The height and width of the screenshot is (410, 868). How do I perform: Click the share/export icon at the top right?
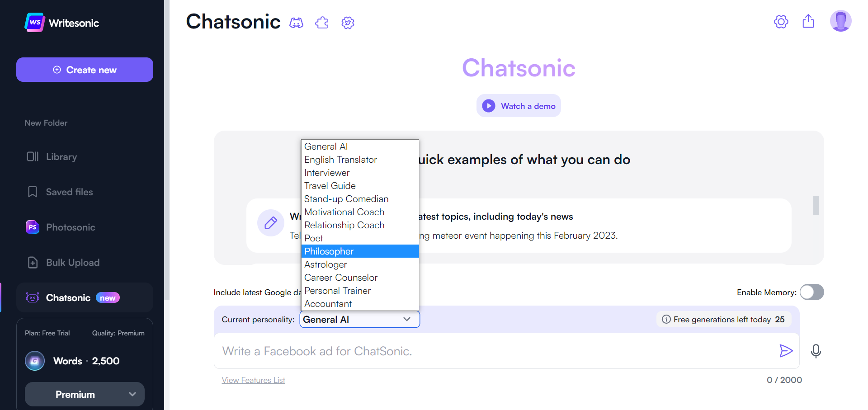click(808, 21)
